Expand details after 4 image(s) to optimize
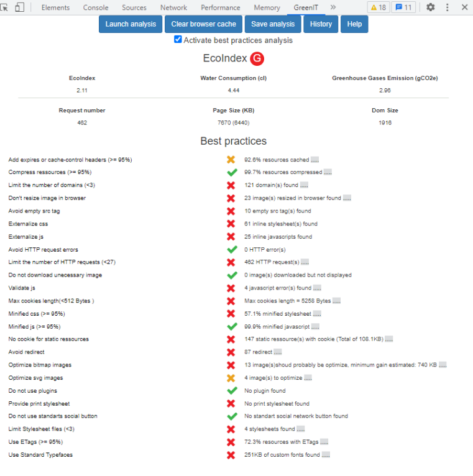The width and height of the screenshot is (473, 476). pos(308,378)
